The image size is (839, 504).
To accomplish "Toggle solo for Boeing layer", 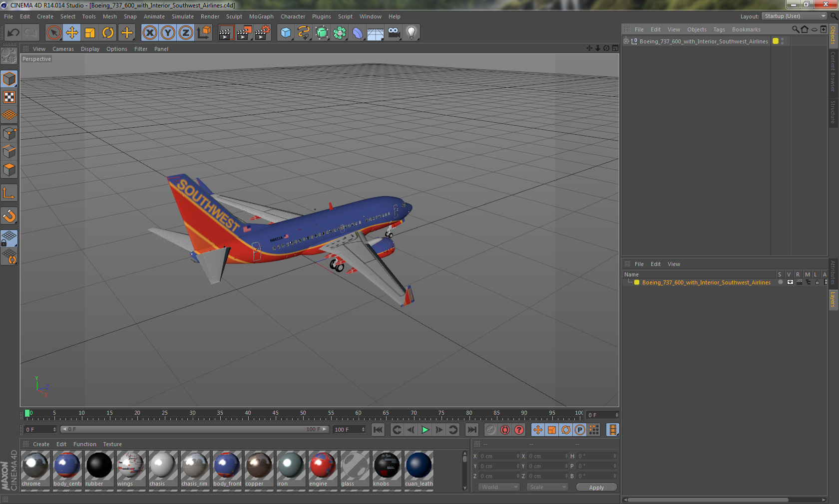I will click(780, 282).
